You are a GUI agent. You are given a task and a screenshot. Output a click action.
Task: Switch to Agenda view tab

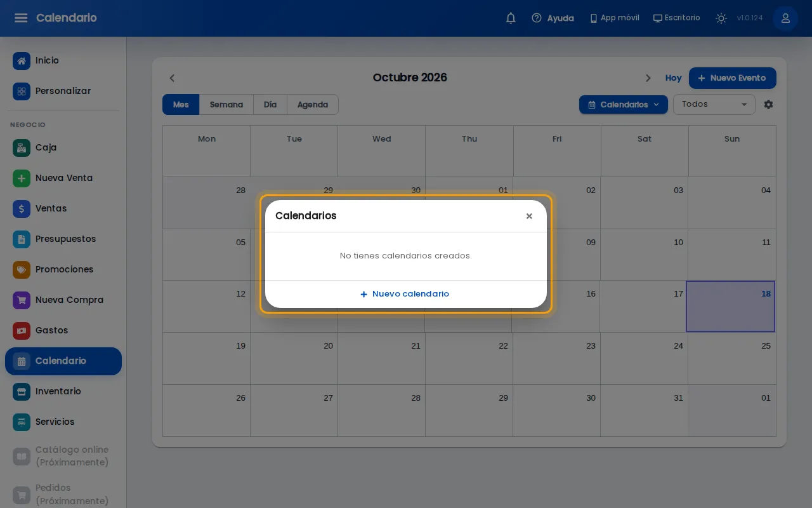click(x=313, y=105)
